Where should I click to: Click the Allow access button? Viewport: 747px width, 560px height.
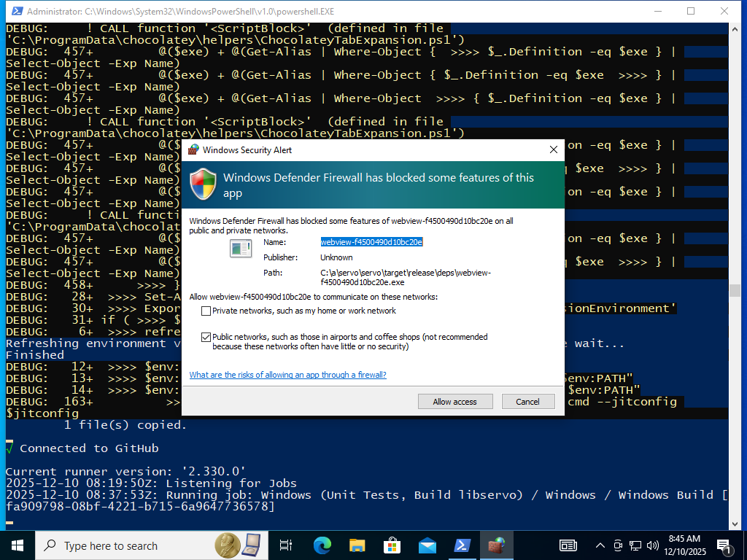454,402
